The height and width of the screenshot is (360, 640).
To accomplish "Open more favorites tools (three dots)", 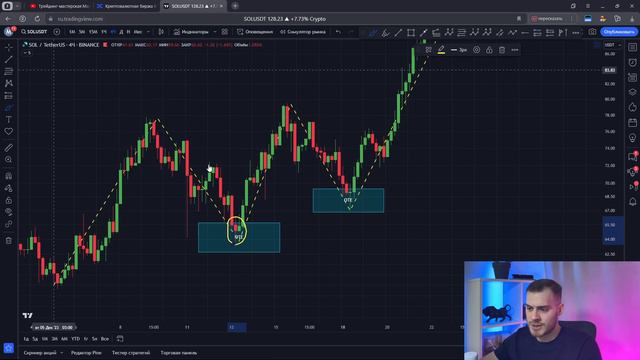I will [x=576, y=32].
